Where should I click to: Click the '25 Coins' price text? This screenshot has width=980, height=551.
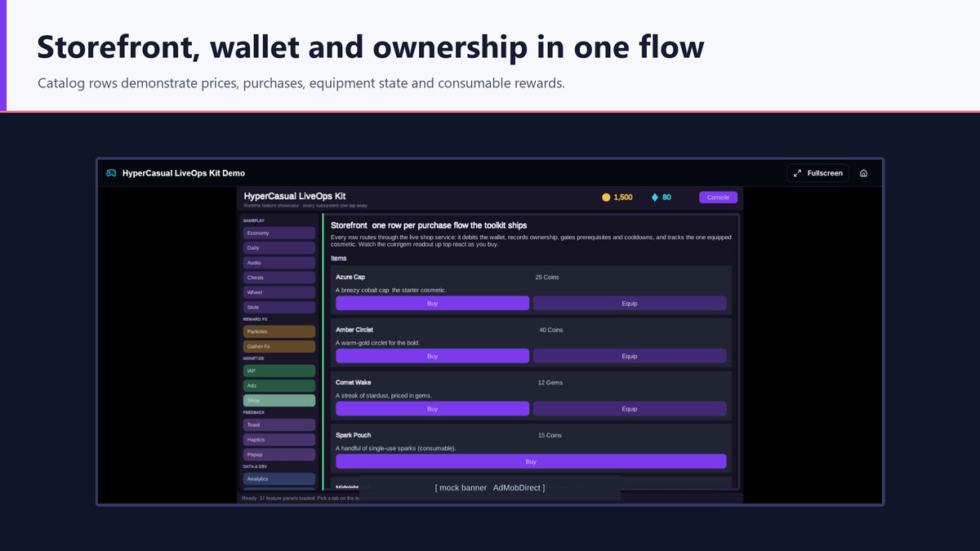point(547,278)
